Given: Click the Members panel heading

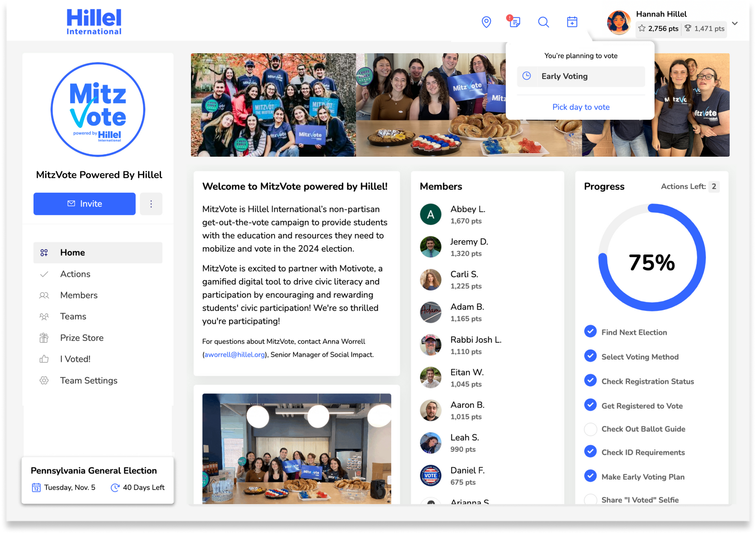Looking at the screenshot, I should 441,186.
